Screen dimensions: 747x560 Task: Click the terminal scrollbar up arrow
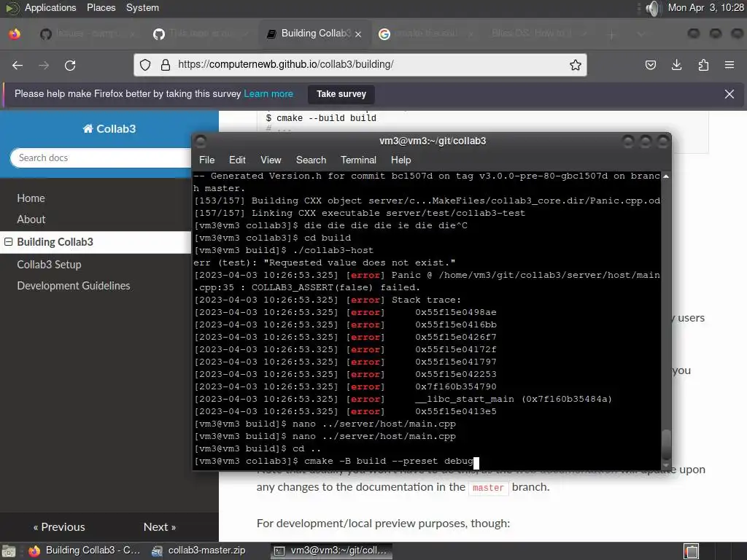click(666, 176)
